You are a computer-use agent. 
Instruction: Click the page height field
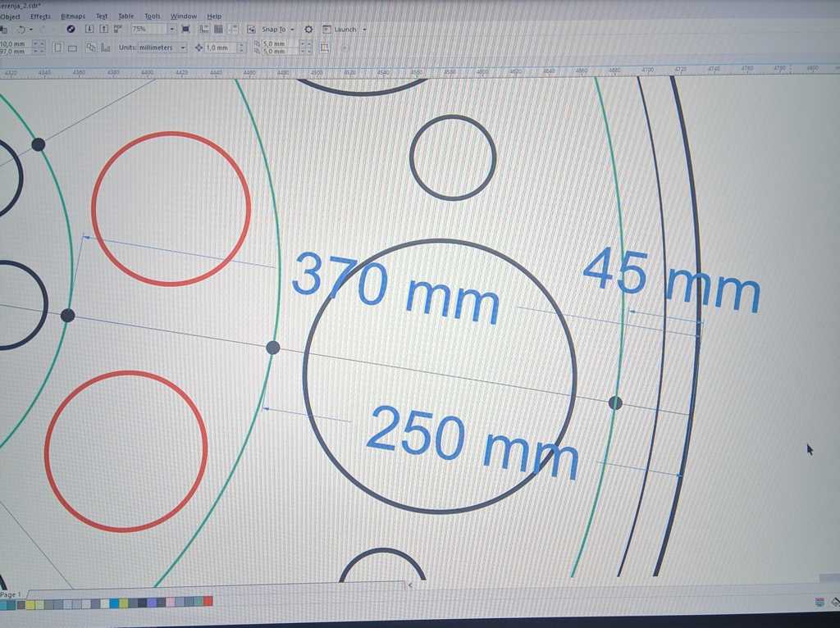[x=15, y=52]
